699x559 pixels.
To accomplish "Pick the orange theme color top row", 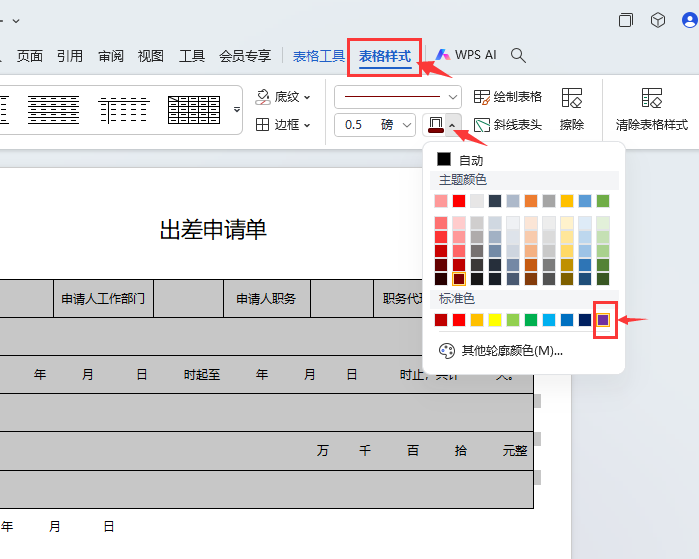I will [531, 201].
